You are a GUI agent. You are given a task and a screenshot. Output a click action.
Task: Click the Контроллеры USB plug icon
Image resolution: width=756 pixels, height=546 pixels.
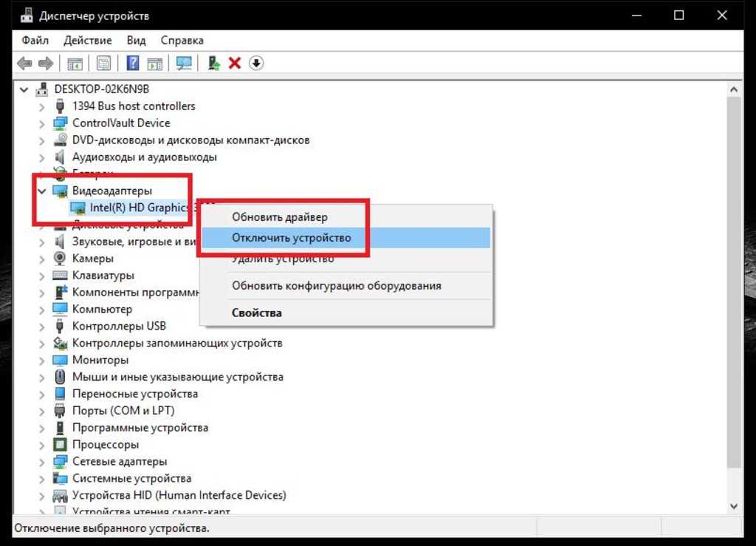pyautogui.click(x=60, y=326)
